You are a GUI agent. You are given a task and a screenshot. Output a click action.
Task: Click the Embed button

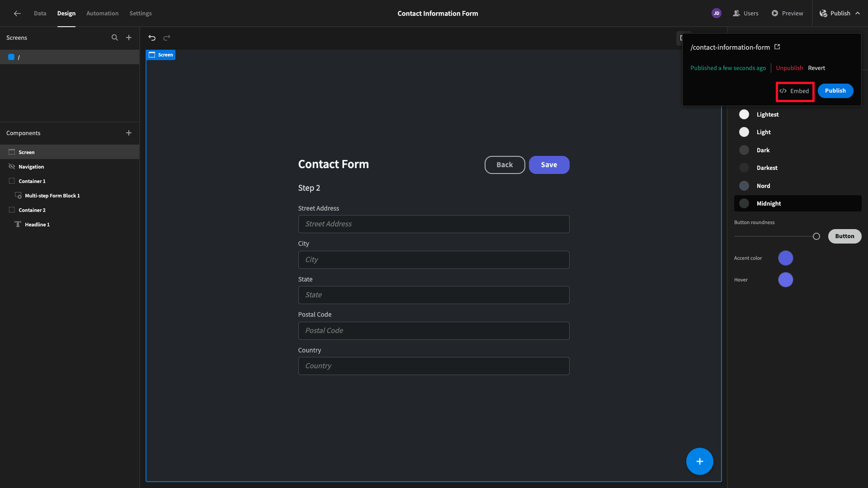pyautogui.click(x=795, y=91)
